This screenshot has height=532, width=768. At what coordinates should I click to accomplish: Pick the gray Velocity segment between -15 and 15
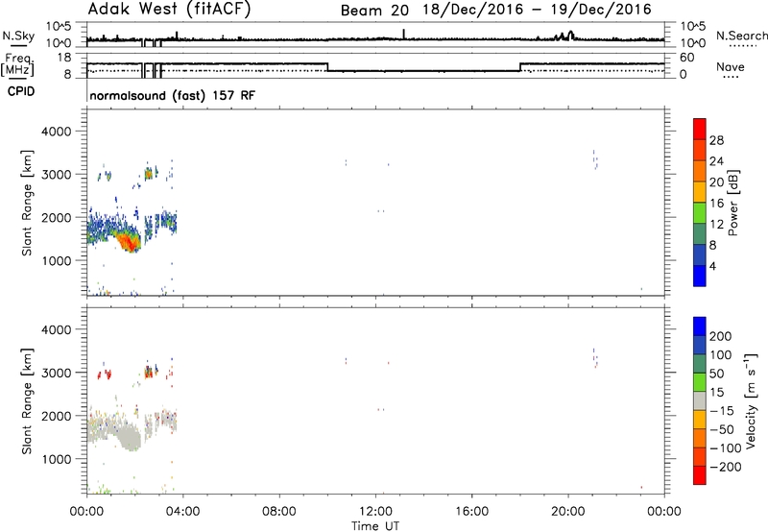tap(700, 401)
